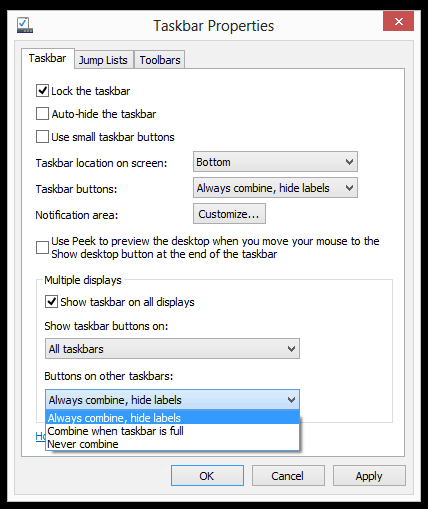Click the Taskbar Properties title icon
The width and height of the screenshot is (428, 509).
tap(25, 26)
